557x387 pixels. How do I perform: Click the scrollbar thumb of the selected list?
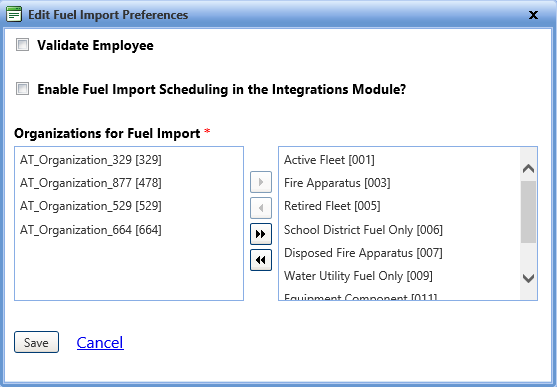click(x=529, y=212)
